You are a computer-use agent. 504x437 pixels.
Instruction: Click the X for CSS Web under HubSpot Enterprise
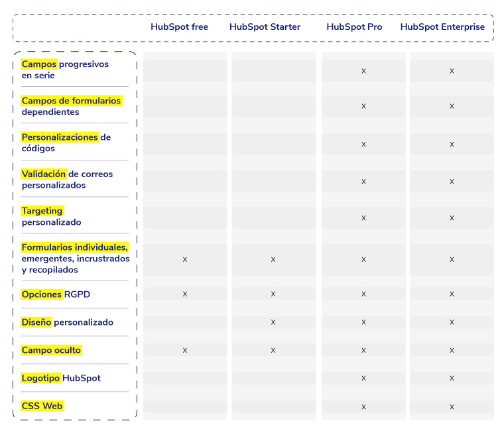click(x=452, y=406)
